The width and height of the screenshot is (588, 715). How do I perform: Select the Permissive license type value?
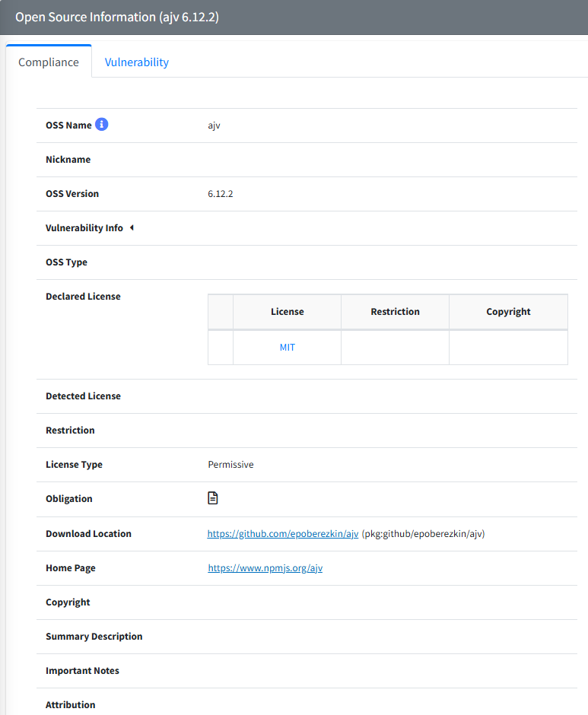tap(230, 464)
